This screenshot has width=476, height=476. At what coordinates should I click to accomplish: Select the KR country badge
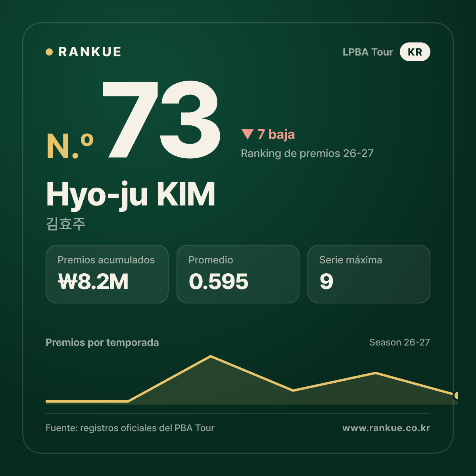tap(415, 52)
